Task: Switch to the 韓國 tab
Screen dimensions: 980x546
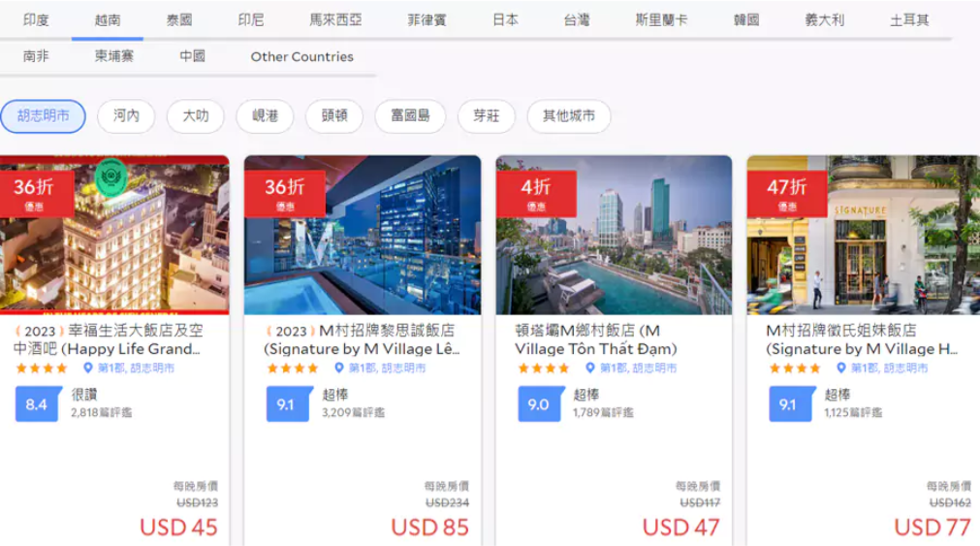Action: pos(746,20)
